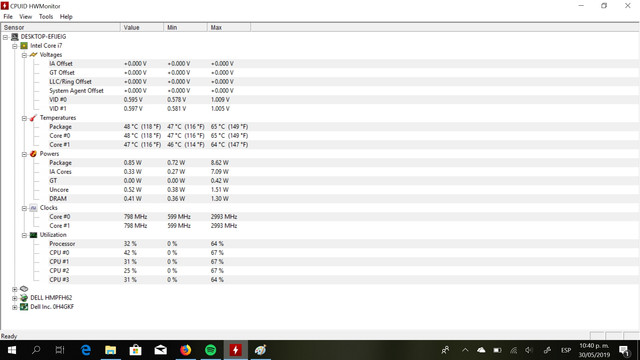Open the Tools menu

click(46, 17)
